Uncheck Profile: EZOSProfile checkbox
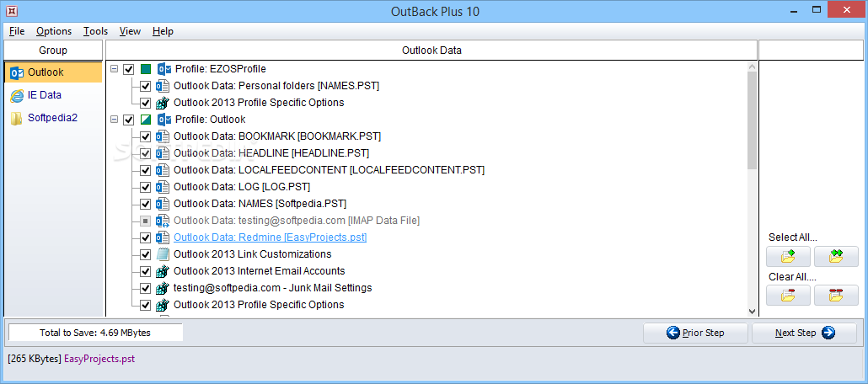This screenshot has width=868, height=384. 129,70
